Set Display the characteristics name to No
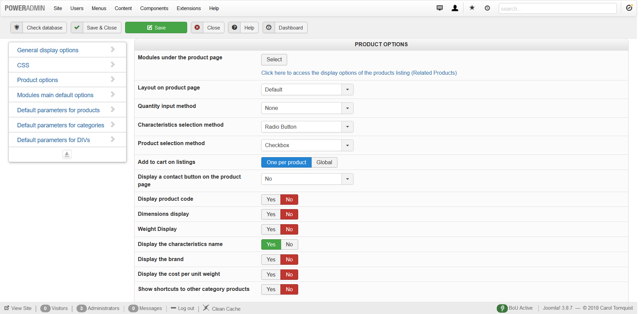This screenshot has height=314, width=644. coord(289,245)
